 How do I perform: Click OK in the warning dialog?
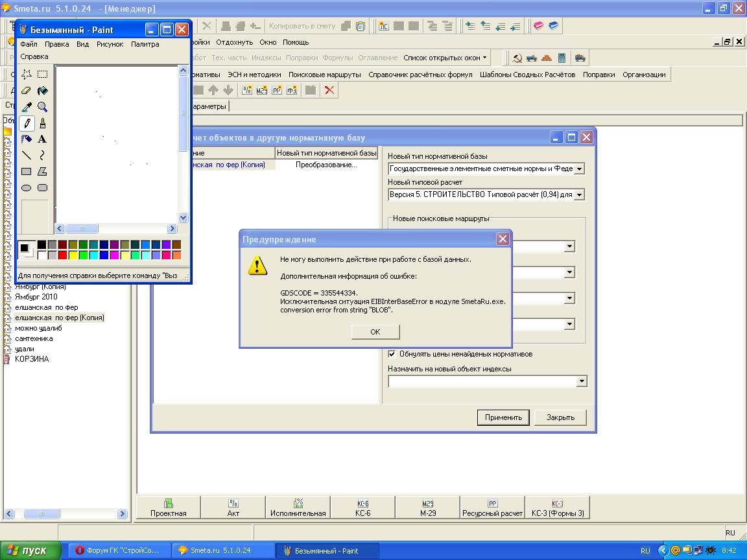tap(375, 332)
